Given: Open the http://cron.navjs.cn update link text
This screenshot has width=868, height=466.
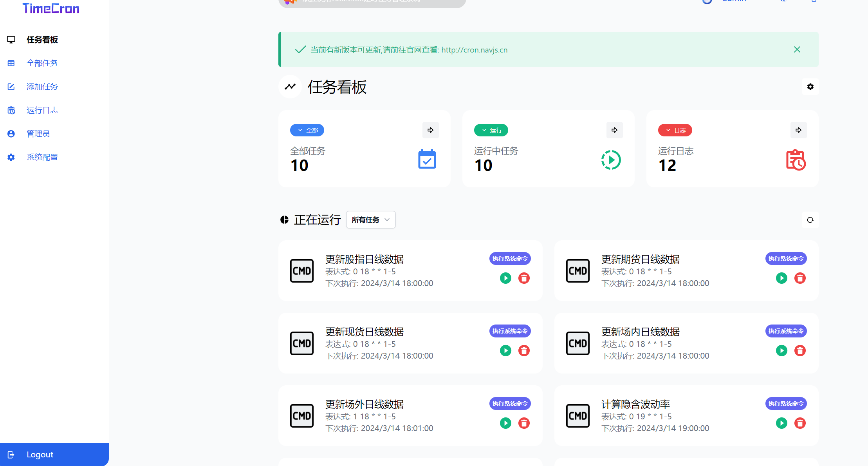Looking at the screenshot, I should pyautogui.click(x=475, y=50).
